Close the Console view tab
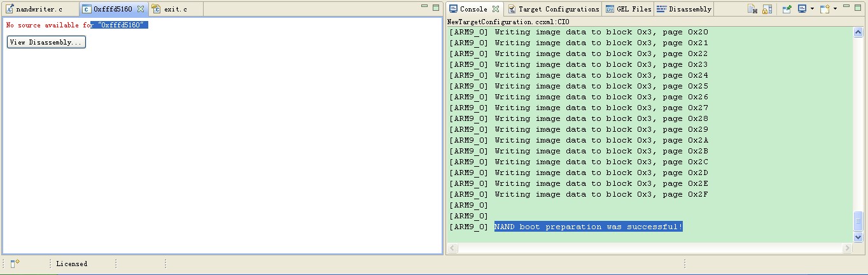 tap(496, 10)
